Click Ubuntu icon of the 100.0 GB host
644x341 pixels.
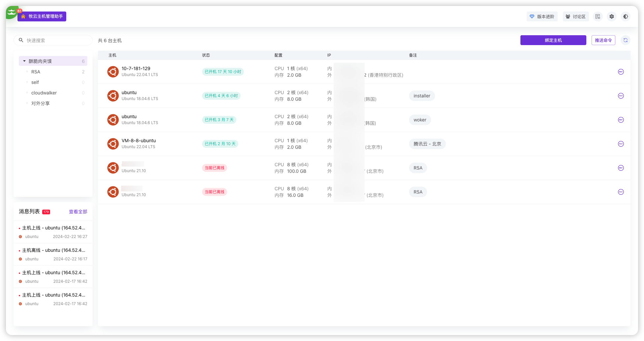113,168
